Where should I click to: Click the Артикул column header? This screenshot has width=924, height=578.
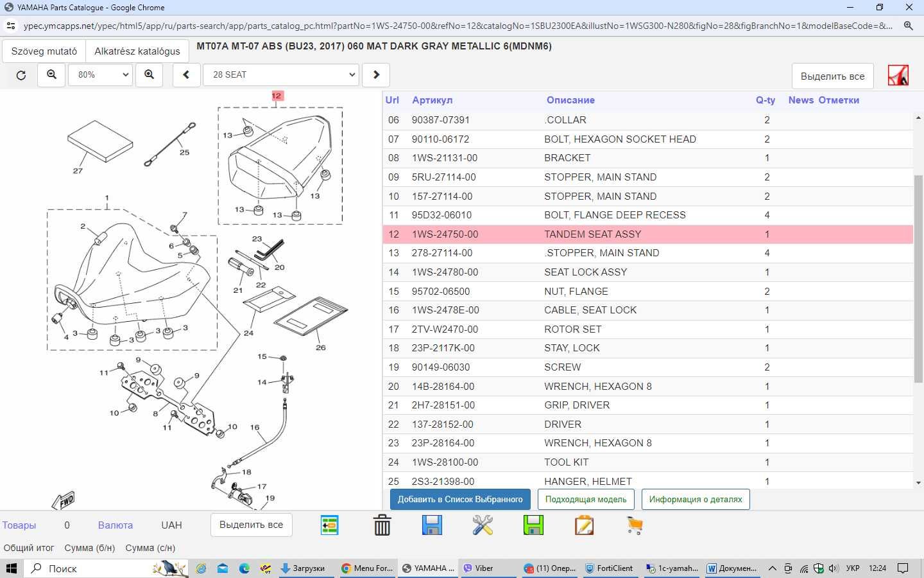point(432,100)
